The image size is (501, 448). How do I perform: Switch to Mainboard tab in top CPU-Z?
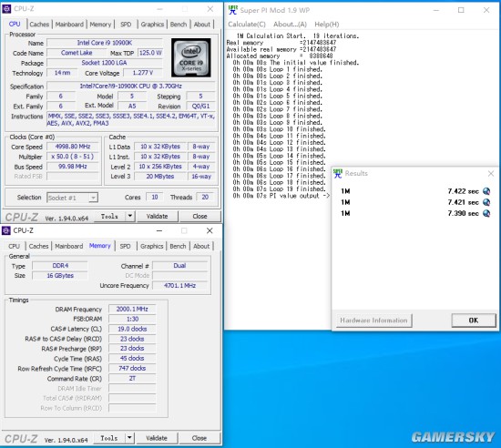coord(69,25)
